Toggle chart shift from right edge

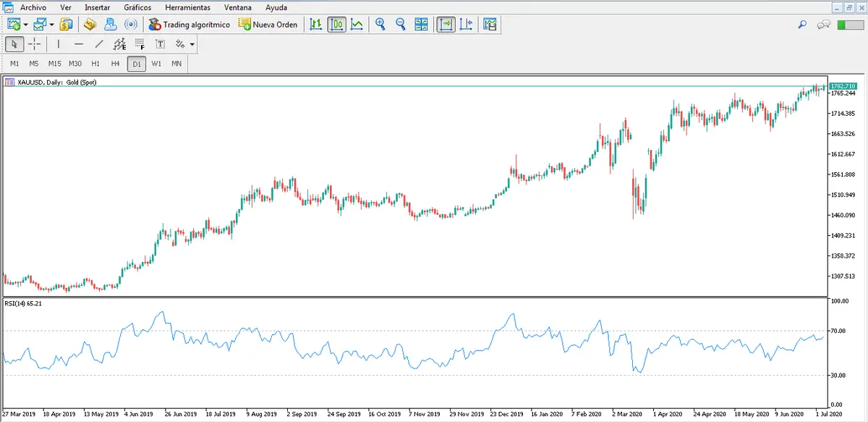pos(465,25)
